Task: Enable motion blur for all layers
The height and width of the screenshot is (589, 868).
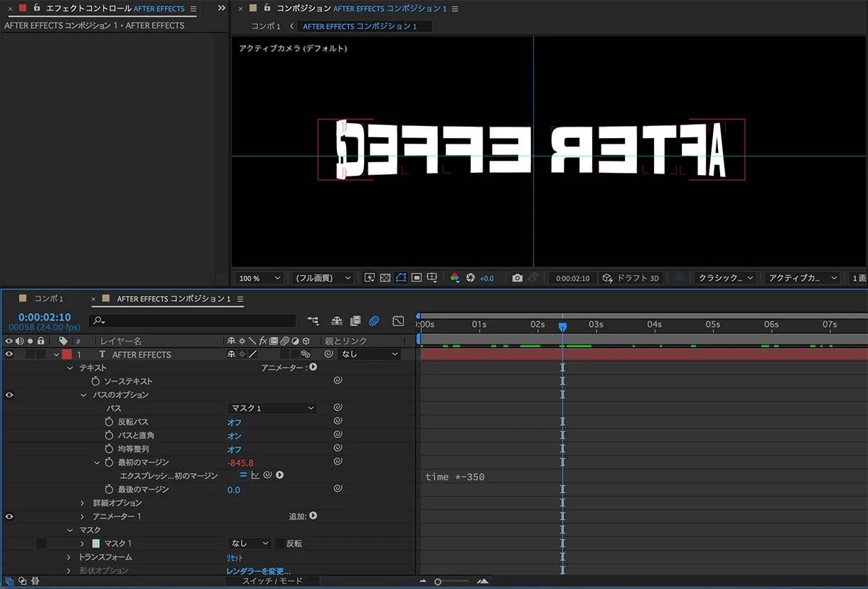Action: click(x=374, y=321)
